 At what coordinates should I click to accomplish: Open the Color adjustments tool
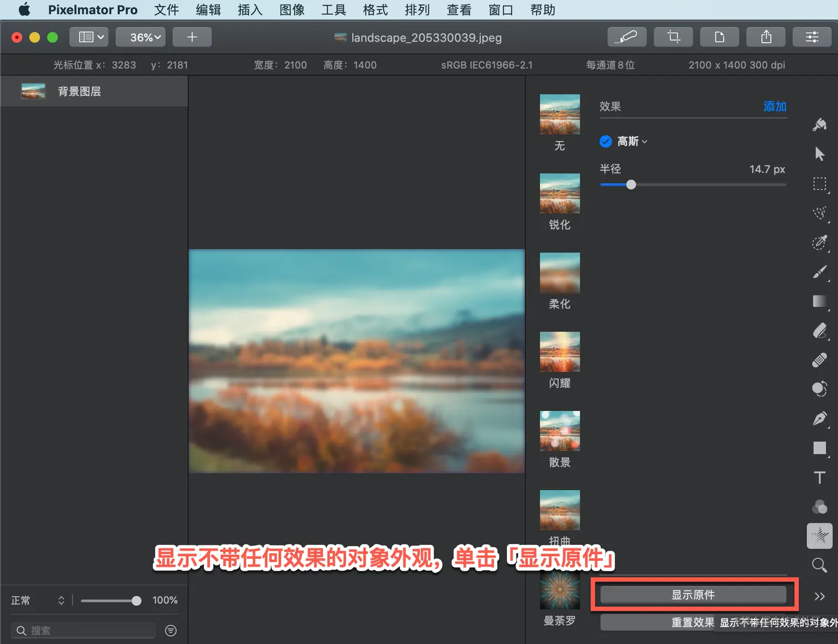820,507
